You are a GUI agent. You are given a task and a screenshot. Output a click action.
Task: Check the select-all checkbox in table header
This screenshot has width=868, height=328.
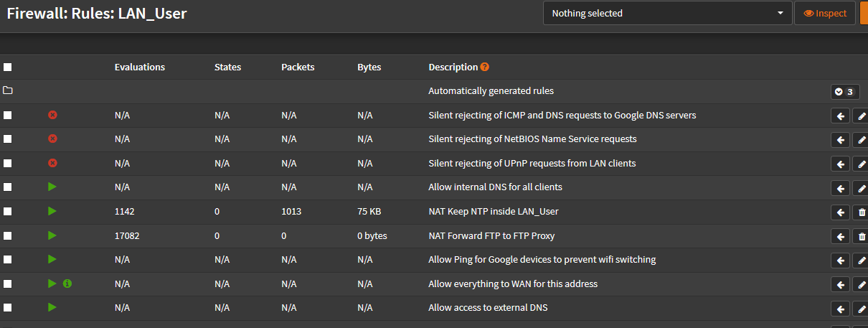pos(8,67)
